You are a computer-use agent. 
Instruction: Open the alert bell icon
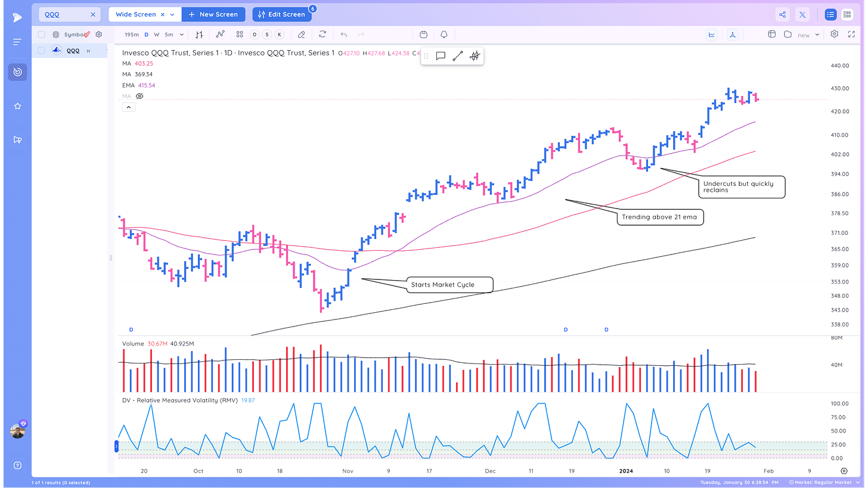(444, 35)
